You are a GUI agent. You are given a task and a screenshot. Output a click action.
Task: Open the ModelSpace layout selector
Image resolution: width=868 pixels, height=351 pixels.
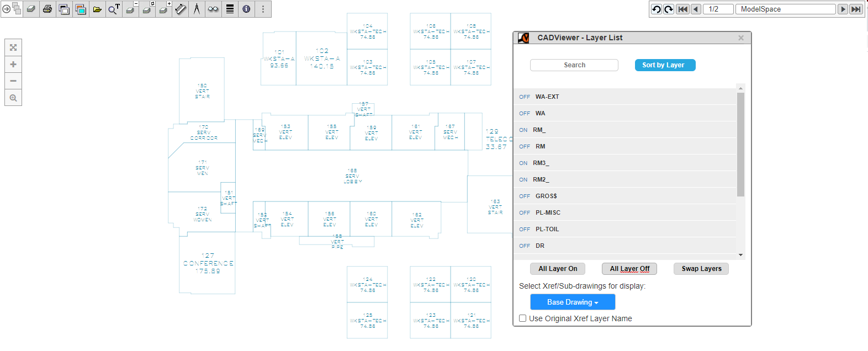pos(785,9)
